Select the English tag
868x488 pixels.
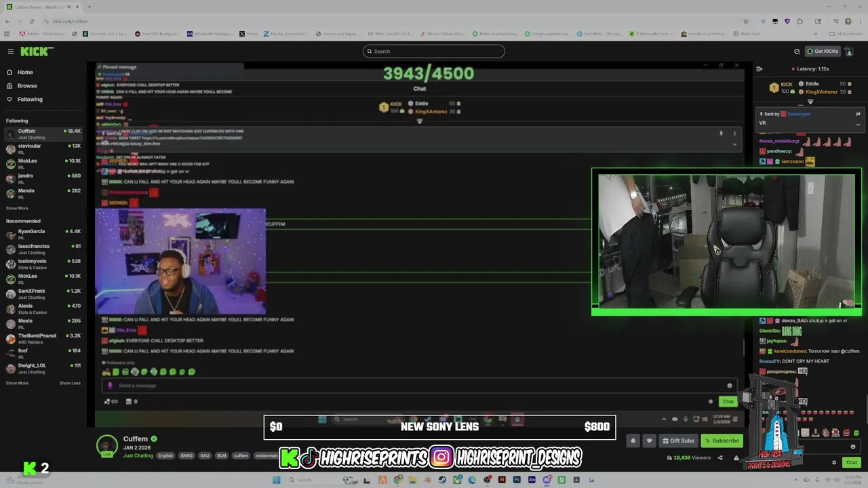(165, 455)
